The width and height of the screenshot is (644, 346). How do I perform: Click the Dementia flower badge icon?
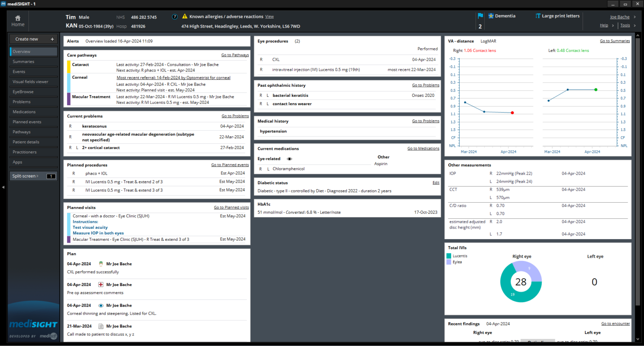491,15
